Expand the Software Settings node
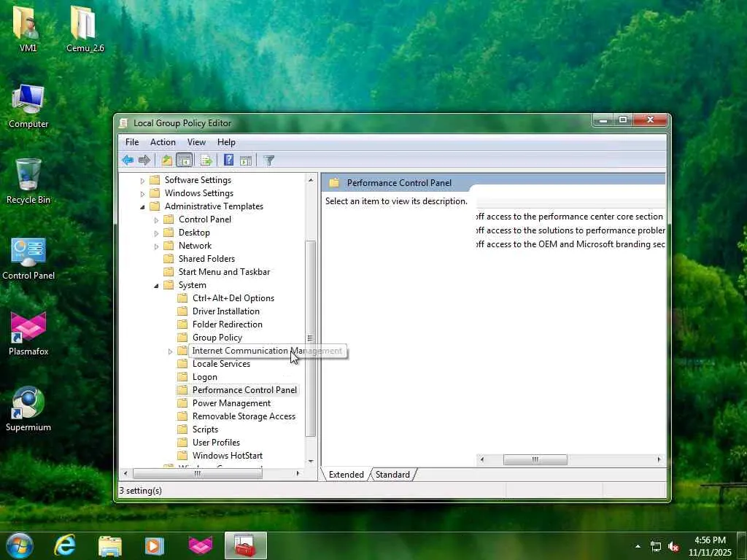 pos(142,181)
